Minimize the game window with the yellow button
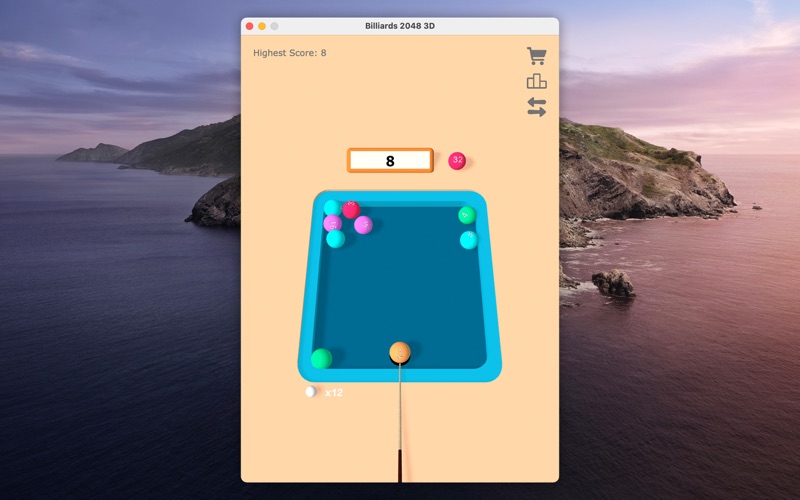The image size is (800, 500). (262, 26)
